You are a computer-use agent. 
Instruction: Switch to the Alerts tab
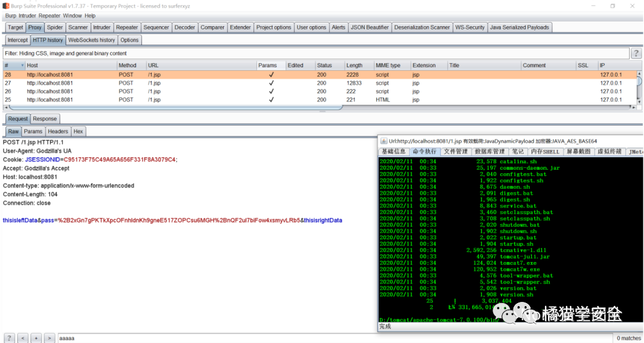339,27
